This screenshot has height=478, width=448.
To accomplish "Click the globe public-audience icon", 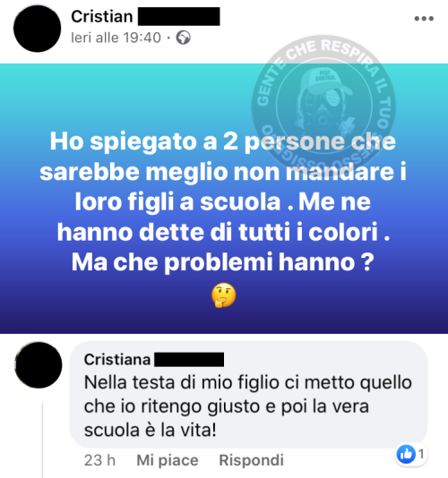I will [x=183, y=38].
